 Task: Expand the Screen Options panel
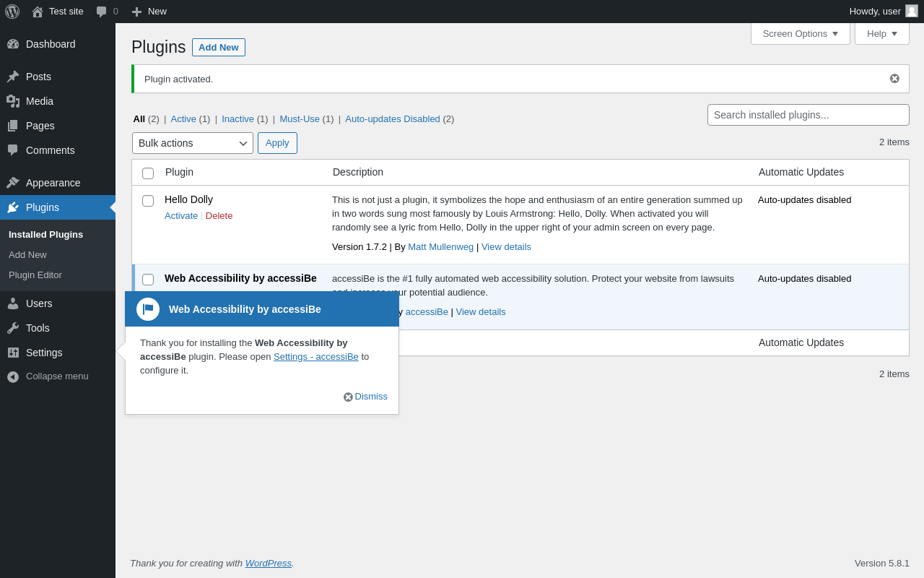pos(800,33)
